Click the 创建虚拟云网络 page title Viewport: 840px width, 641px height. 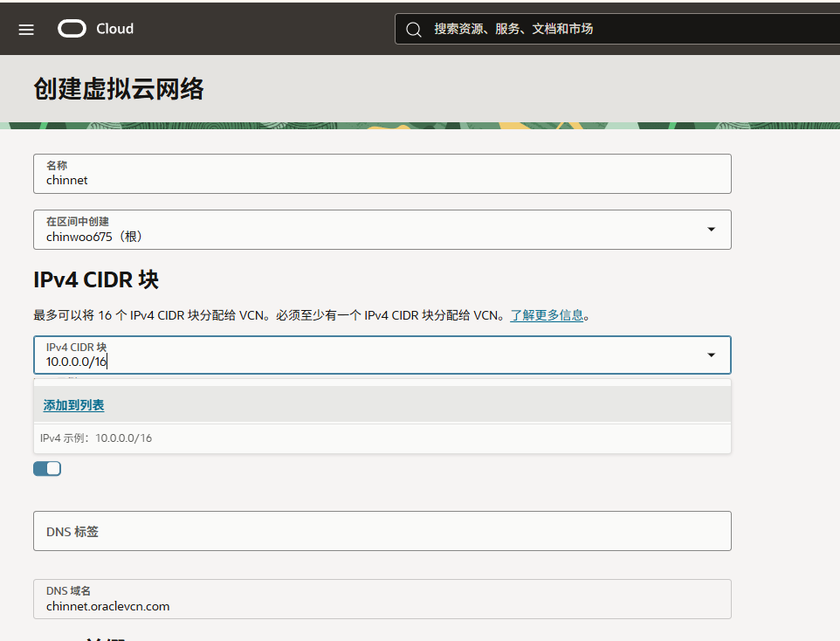coord(119,89)
